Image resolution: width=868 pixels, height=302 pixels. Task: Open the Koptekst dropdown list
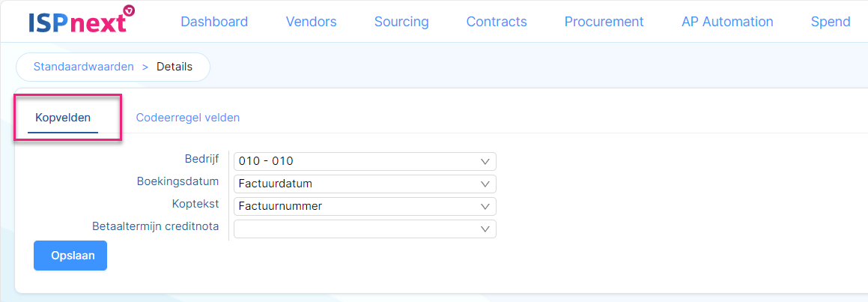tap(365, 206)
